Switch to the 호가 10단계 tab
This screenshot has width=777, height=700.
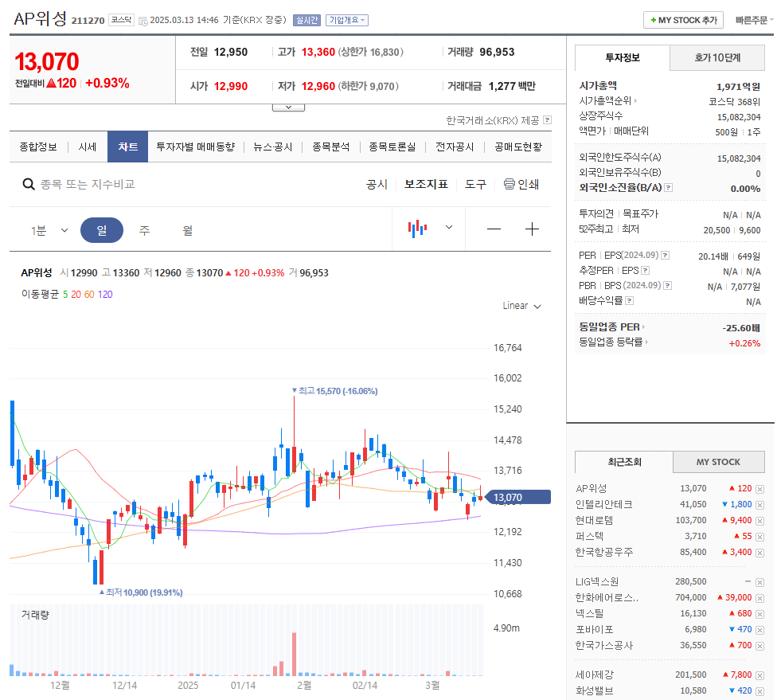[719, 57]
